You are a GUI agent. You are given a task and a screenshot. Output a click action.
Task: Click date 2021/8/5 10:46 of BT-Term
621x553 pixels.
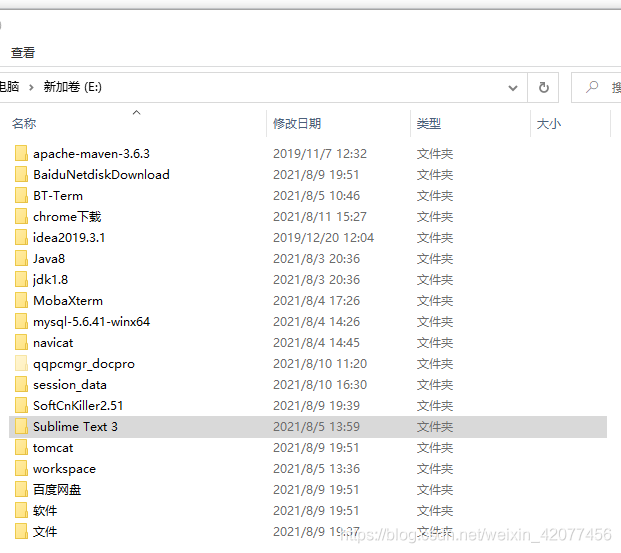316,195
